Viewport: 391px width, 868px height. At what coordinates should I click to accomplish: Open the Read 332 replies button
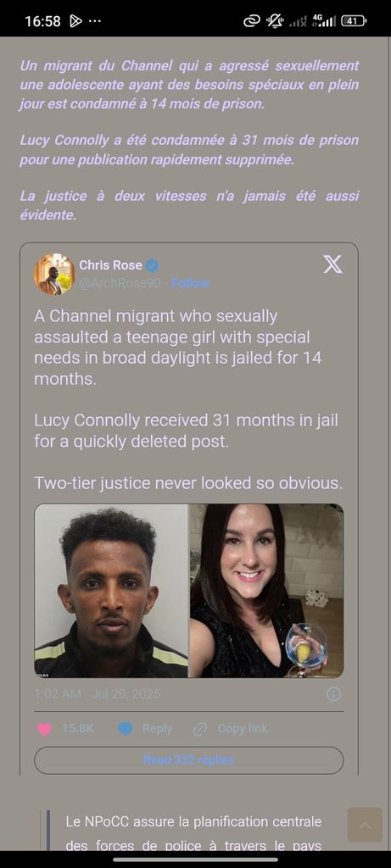coord(189,760)
